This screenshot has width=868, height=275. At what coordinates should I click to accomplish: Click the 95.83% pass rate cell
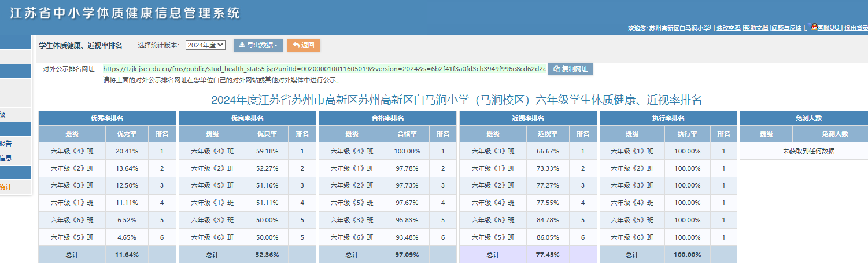point(408,220)
